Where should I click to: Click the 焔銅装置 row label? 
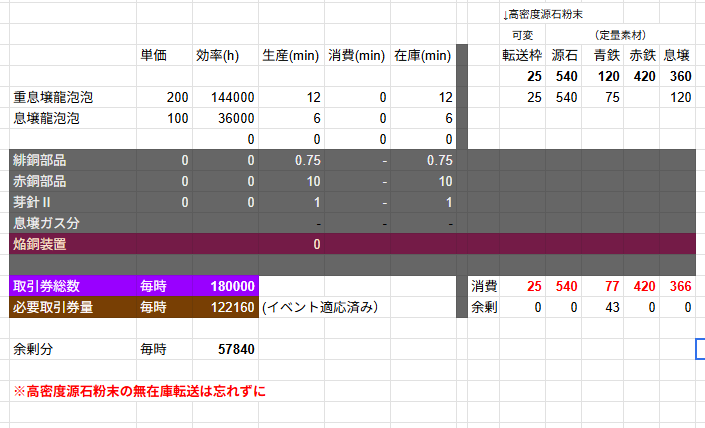pos(73,244)
